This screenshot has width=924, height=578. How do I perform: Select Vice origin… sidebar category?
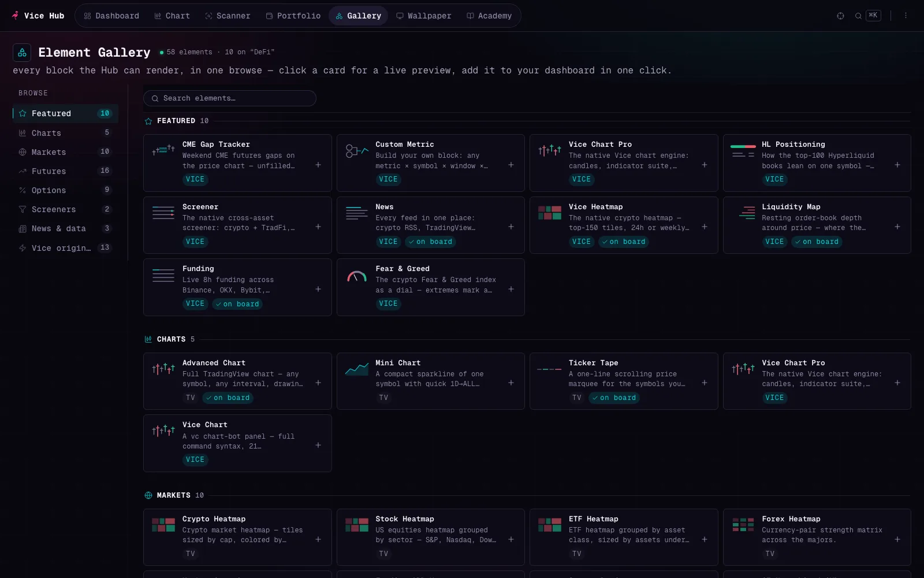65,248
